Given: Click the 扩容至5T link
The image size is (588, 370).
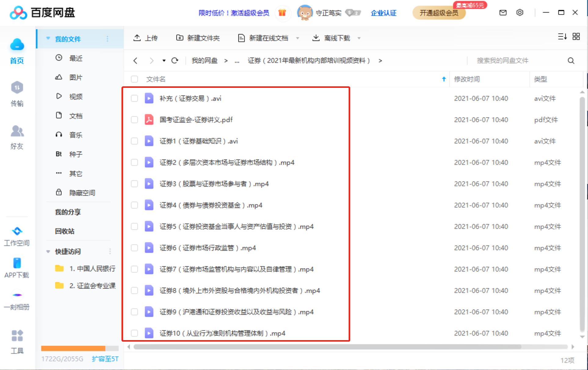Looking at the screenshot, I should click(105, 359).
